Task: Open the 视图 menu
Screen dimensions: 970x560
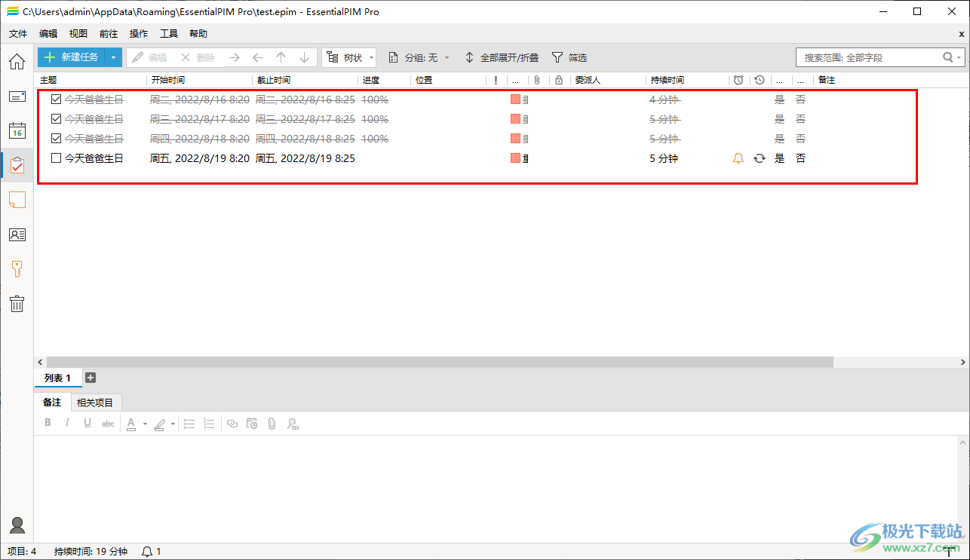Action: tap(78, 34)
